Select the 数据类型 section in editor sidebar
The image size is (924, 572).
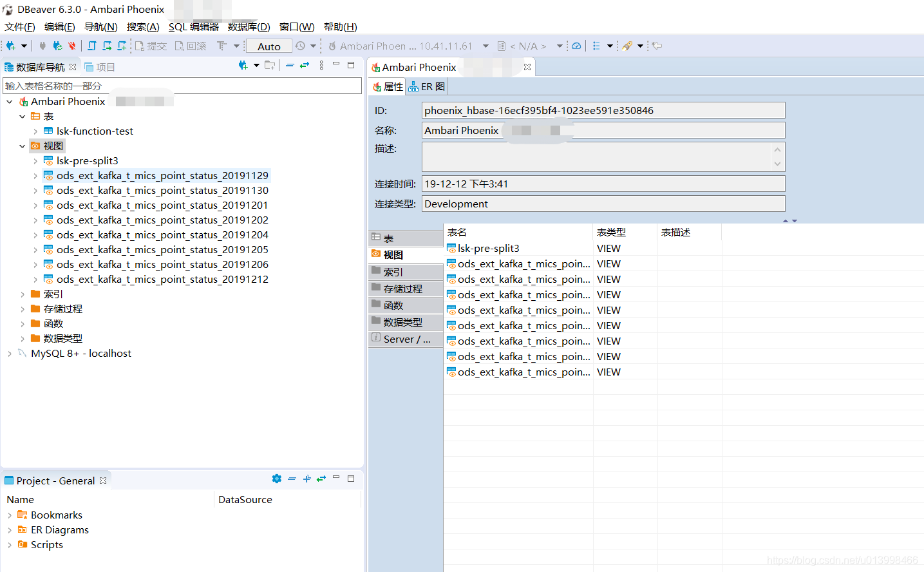click(x=406, y=322)
